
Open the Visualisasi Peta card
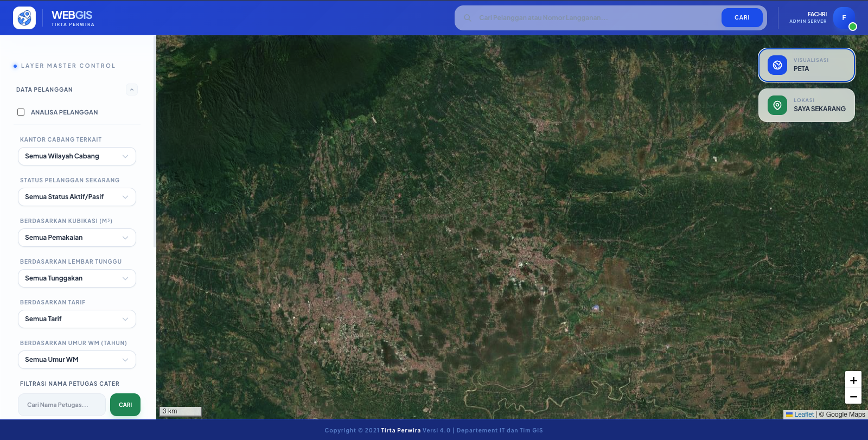[807, 65]
